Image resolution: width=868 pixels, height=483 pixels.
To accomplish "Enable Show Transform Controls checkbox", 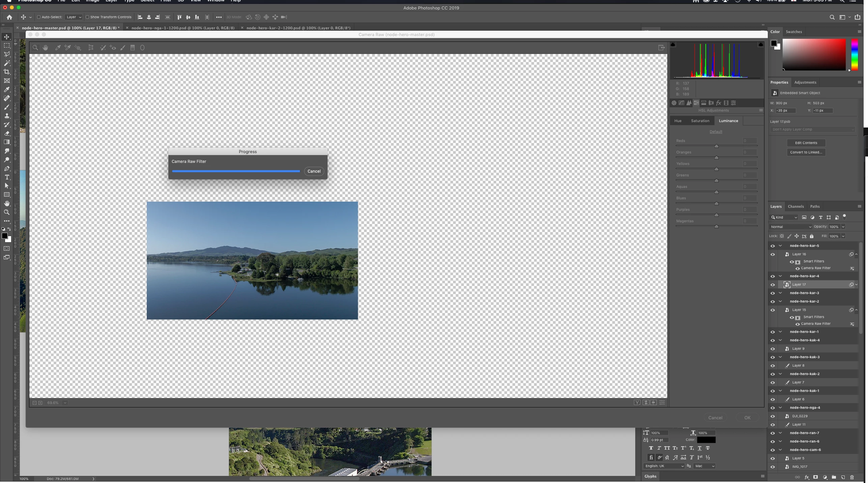I will point(87,17).
